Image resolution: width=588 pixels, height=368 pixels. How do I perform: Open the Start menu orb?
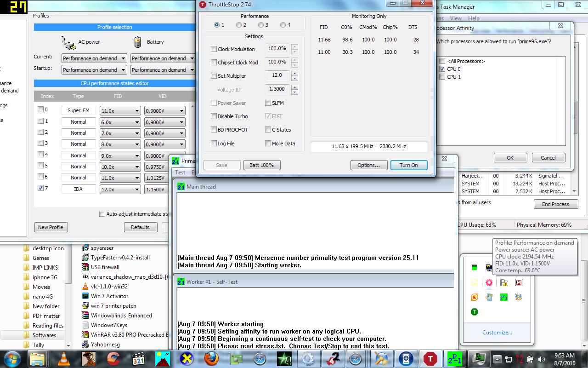pos(11,358)
